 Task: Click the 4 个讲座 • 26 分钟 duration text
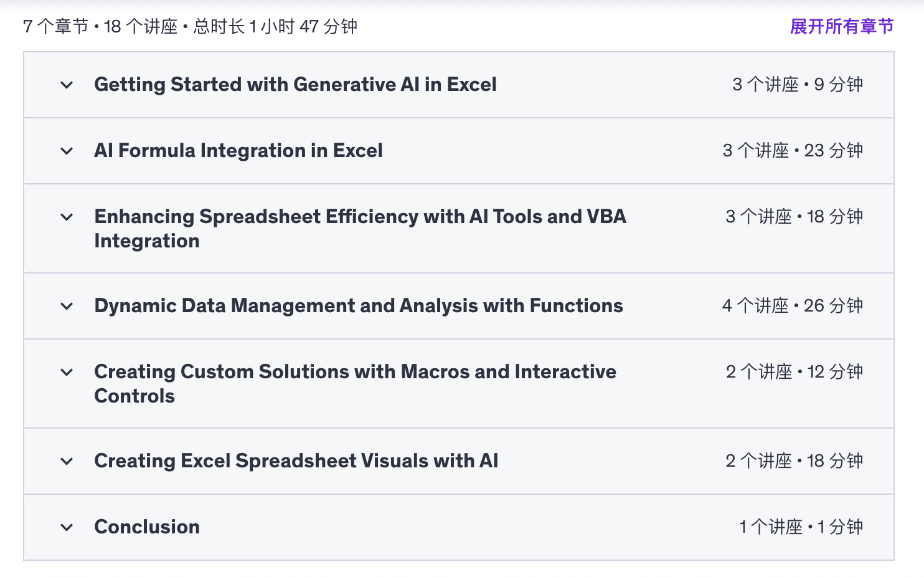(x=792, y=305)
